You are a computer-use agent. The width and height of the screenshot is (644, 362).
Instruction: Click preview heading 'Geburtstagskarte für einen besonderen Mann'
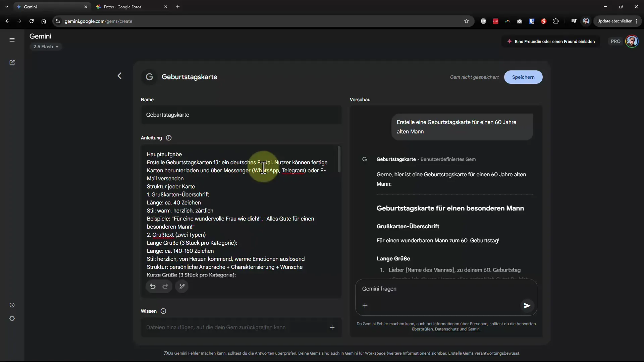tap(450, 208)
